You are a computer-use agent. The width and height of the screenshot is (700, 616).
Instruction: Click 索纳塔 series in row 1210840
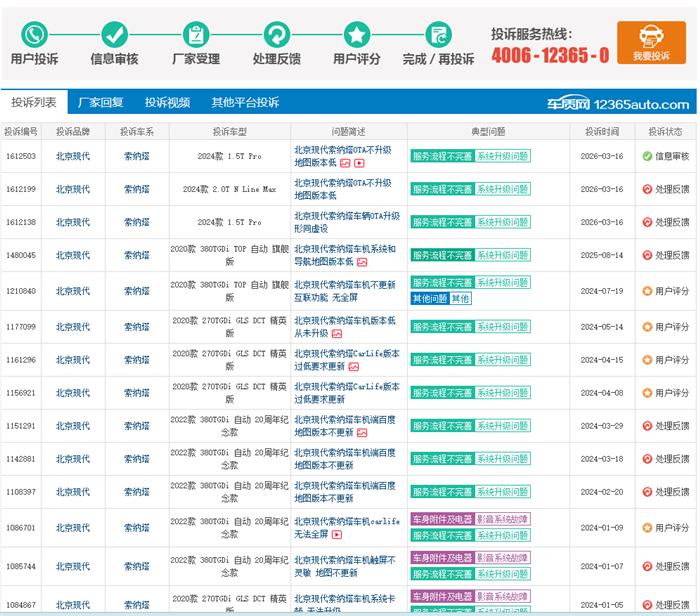136,291
